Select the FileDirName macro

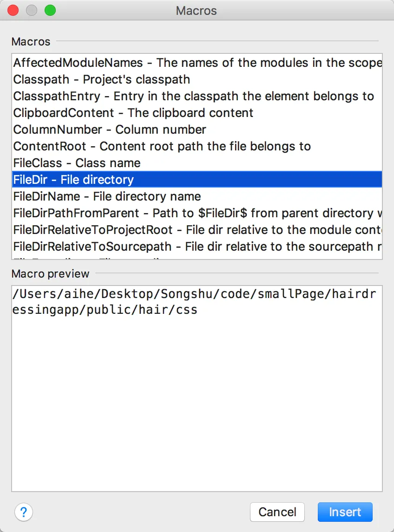coord(107,196)
